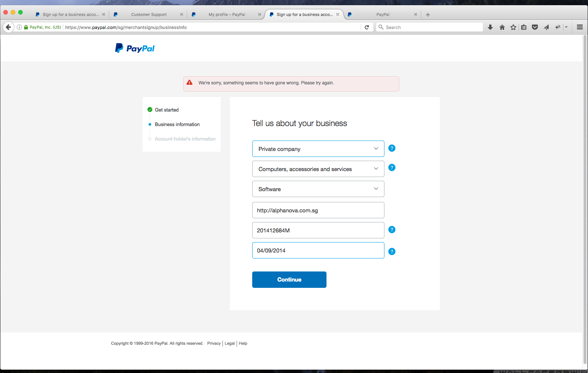Click the Pocket save icon

[535, 27]
